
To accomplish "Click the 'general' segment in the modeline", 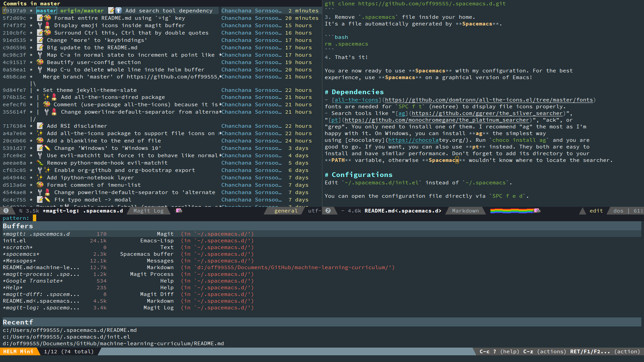I will point(286,211).
